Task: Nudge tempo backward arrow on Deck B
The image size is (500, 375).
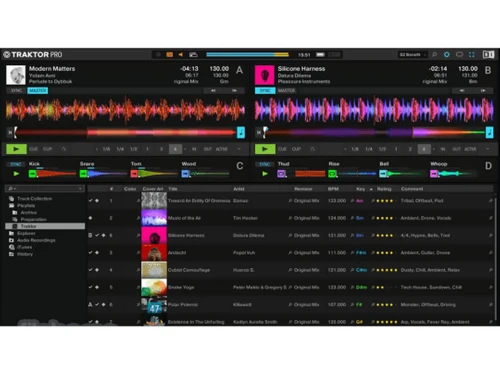Action: tap(462, 91)
